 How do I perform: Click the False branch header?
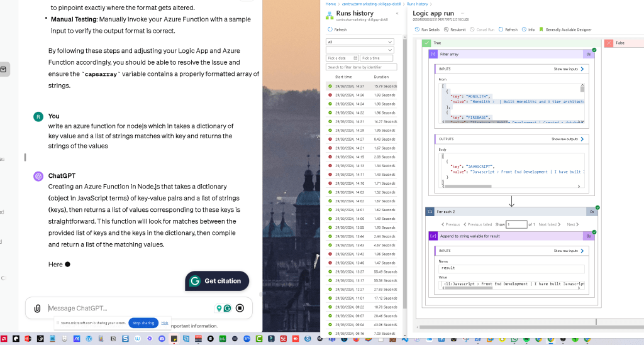pyautogui.click(x=624, y=43)
